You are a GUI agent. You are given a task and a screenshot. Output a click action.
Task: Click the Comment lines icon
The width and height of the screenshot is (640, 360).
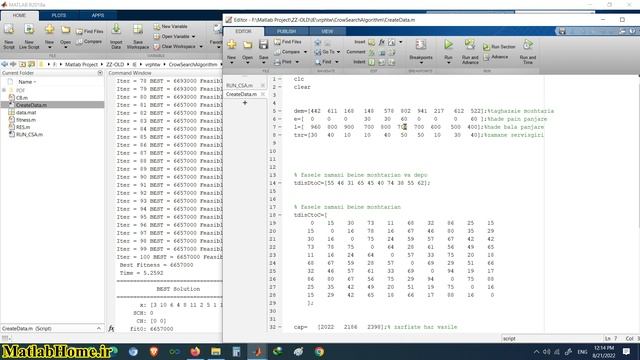(x=372, y=52)
